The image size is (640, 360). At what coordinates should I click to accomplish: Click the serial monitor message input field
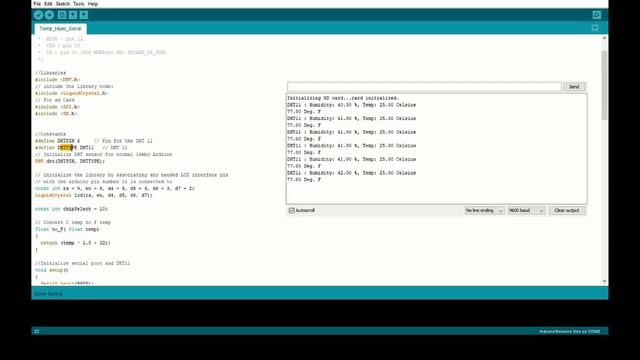coord(424,87)
